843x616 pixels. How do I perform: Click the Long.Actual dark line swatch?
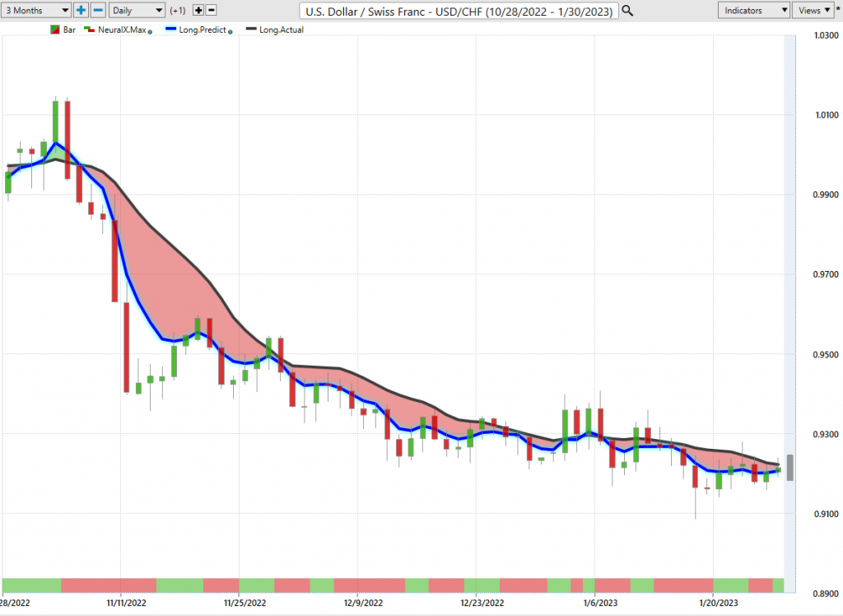251,29
